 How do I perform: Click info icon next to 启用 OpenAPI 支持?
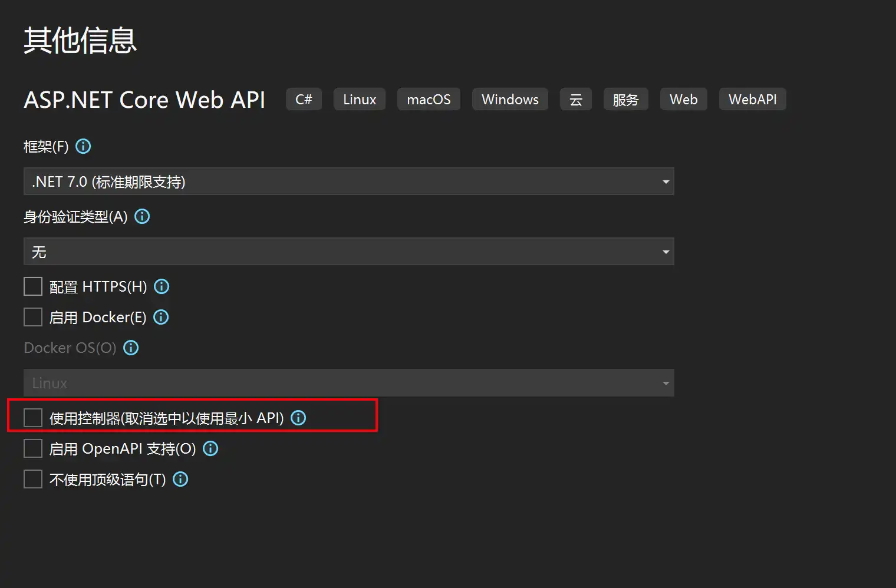(x=210, y=448)
